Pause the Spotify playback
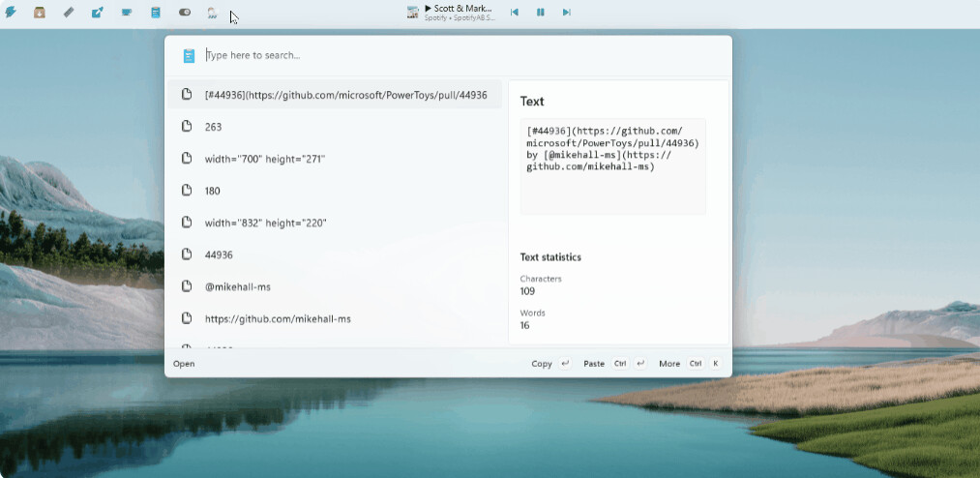Viewport: 980px width, 478px height. click(541, 13)
